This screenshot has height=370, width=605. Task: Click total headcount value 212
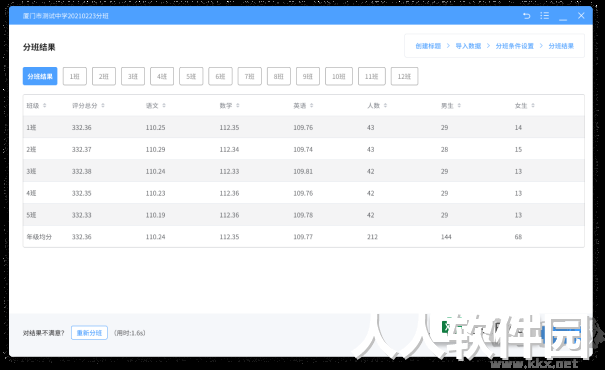pos(372,237)
